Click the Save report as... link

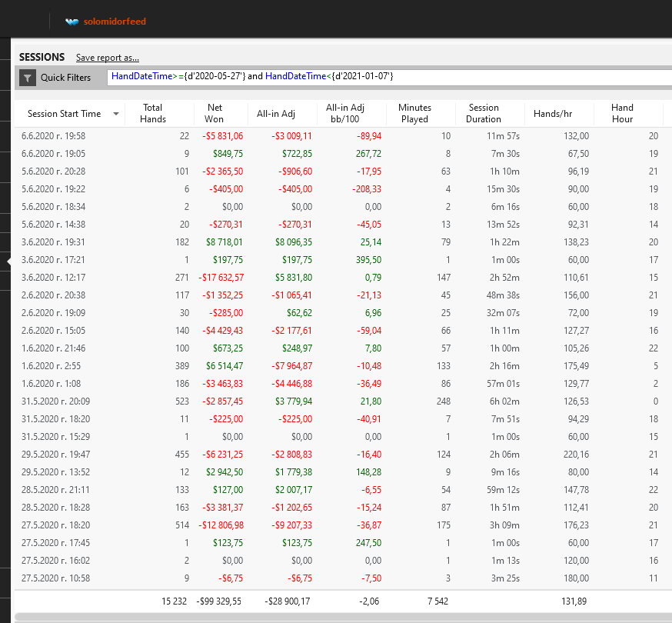click(x=107, y=58)
